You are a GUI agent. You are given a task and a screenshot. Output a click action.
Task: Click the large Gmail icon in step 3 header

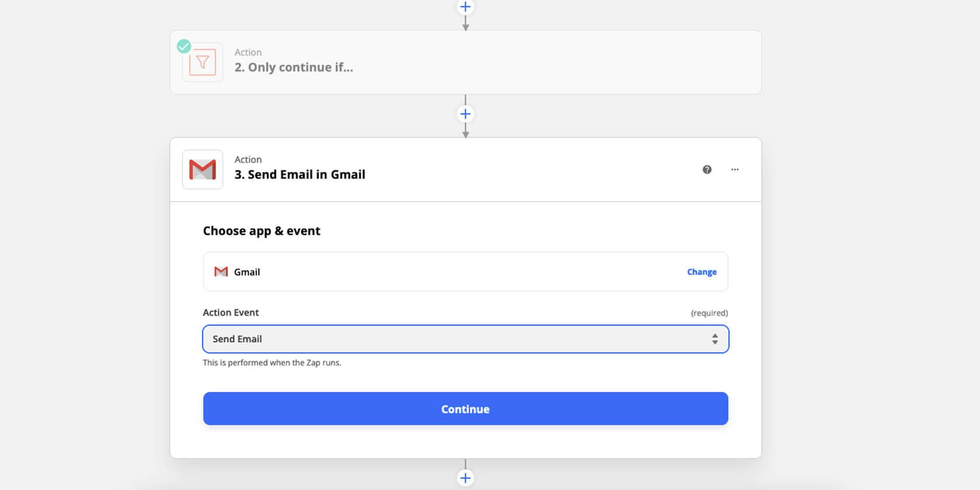[x=202, y=169]
